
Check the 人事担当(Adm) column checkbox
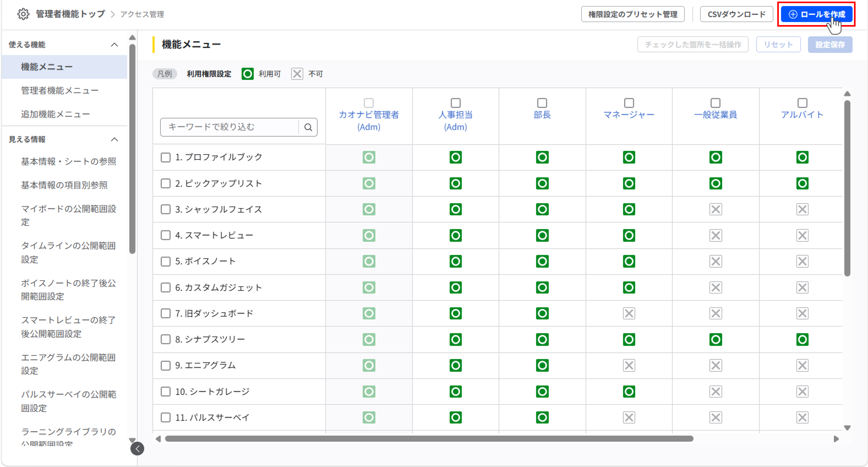456,103
